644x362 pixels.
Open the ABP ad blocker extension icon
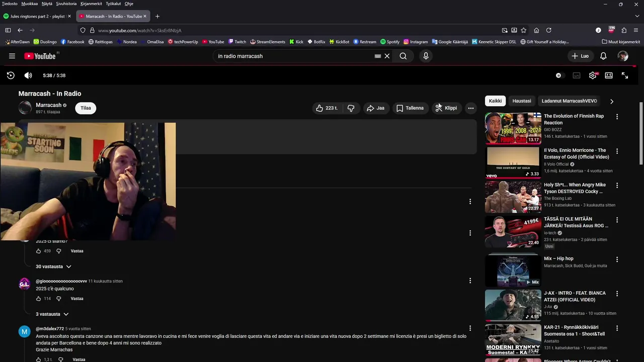coord(611,30)
